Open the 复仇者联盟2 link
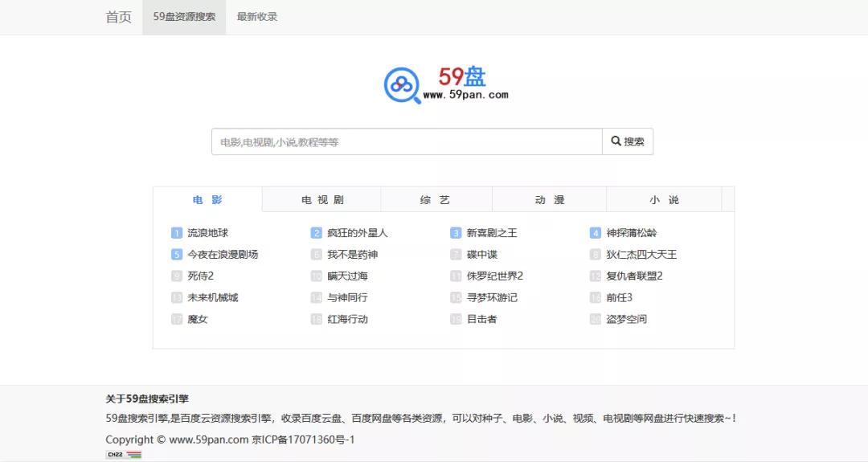This screenshot has height=462, width=868. click(x=634, y=276)
